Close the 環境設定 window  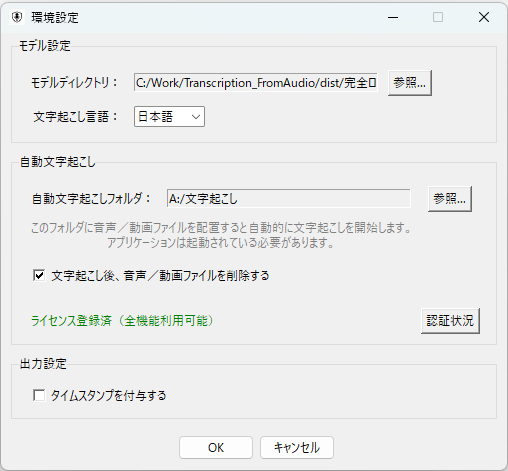[x=484, y=17]
